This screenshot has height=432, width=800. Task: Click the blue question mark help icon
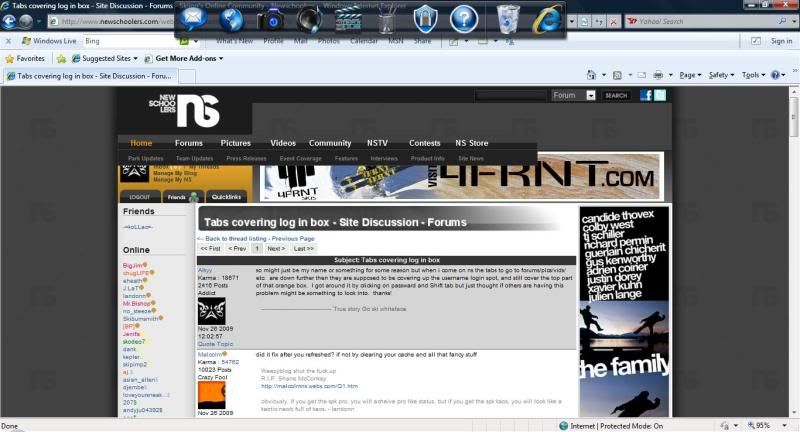(464, 18)
